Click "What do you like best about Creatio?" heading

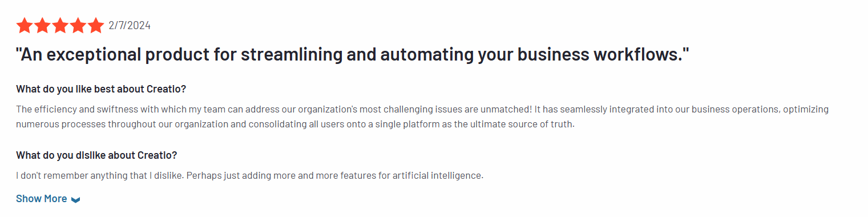coord(101,89)
